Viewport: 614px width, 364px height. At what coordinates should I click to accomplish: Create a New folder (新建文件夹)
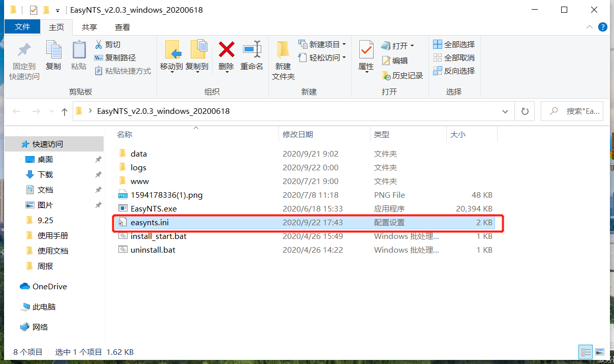283,60
